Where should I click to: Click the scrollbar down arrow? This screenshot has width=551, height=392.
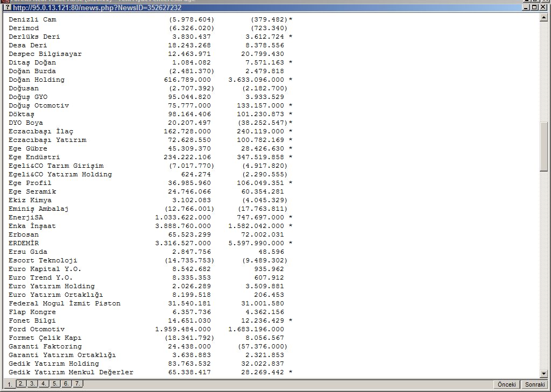tap(543, 374)
